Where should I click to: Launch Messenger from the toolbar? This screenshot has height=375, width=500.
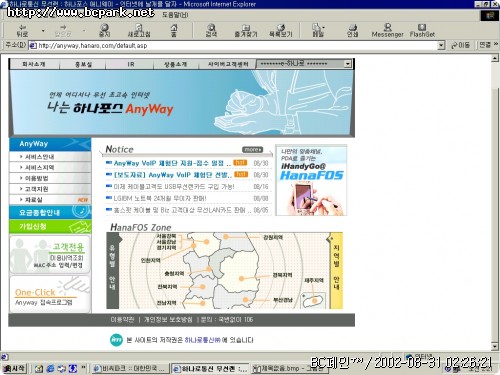pos(387,30)
